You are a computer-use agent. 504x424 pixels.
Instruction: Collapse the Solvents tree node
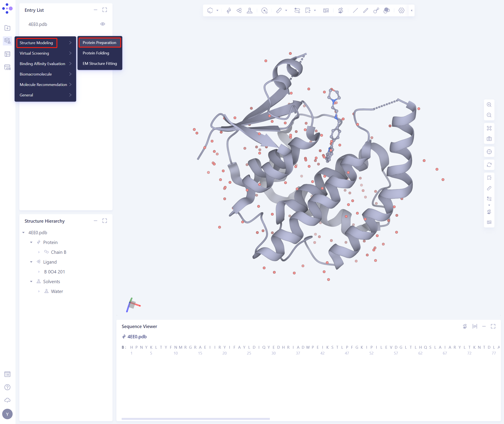point(31,281)
